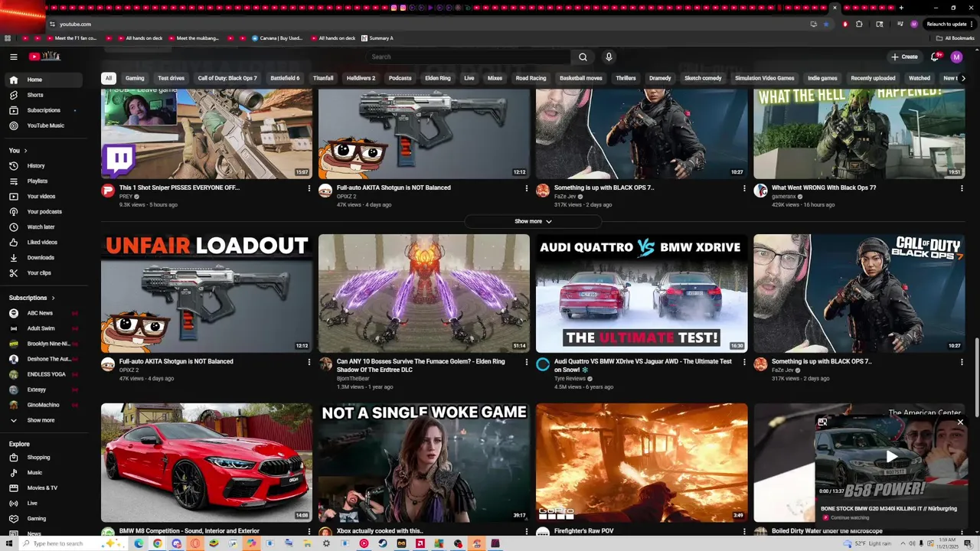Open the red BMW M8 Competition thumbnail
Screen dimensions: 980x551
(x=207, y=463)
